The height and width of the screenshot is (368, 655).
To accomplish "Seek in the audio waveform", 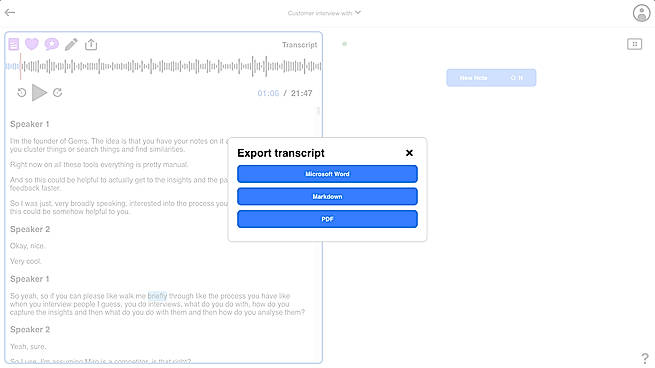I will point(163,66).
